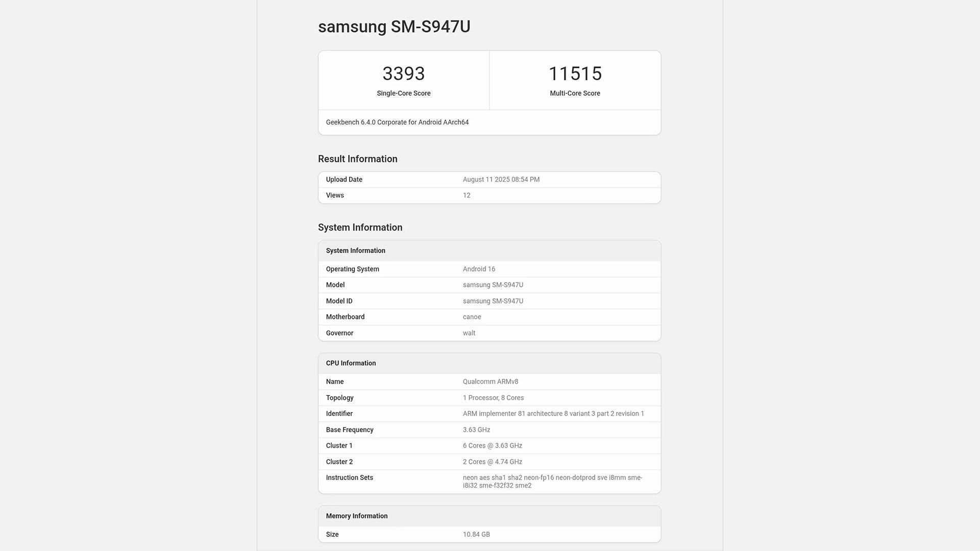This screenshot has height=551, width=980.
Task: Click the Cluster 2 value 4.74 GHz
Action: click(492, 462)
